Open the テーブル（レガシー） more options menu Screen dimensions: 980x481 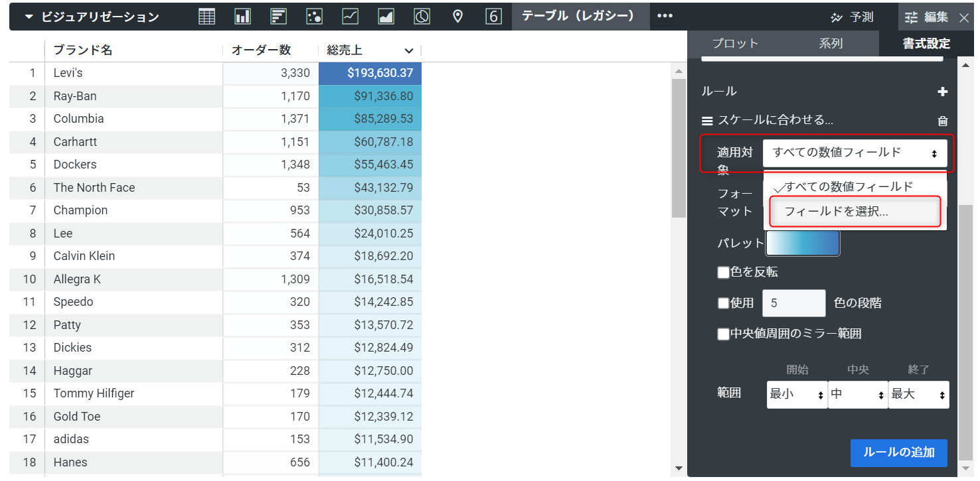click(x=665, y=17)
